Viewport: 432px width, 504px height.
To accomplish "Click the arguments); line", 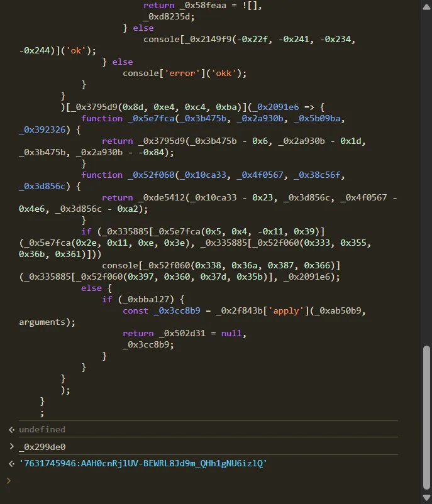I will (47, 322).
